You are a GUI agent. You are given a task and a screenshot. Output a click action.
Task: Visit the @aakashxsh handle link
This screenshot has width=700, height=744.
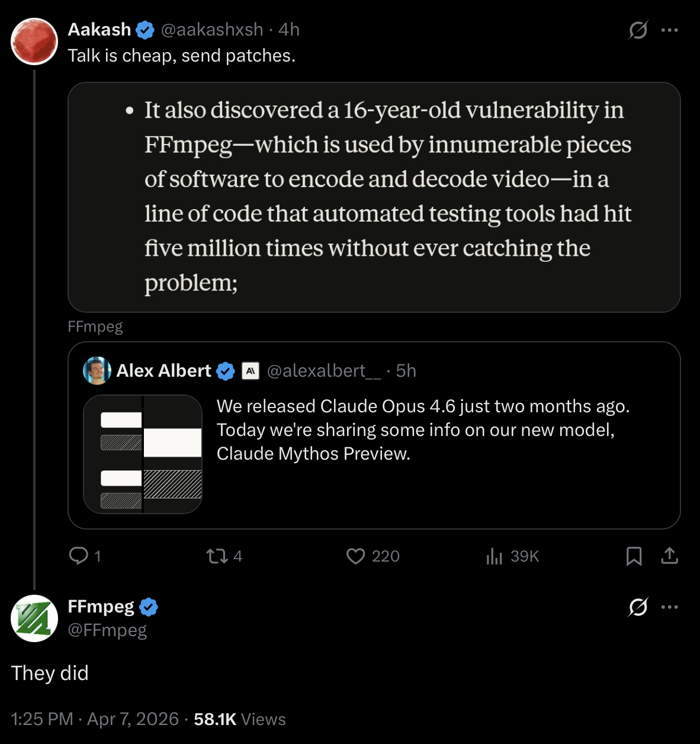coord(212,30)
